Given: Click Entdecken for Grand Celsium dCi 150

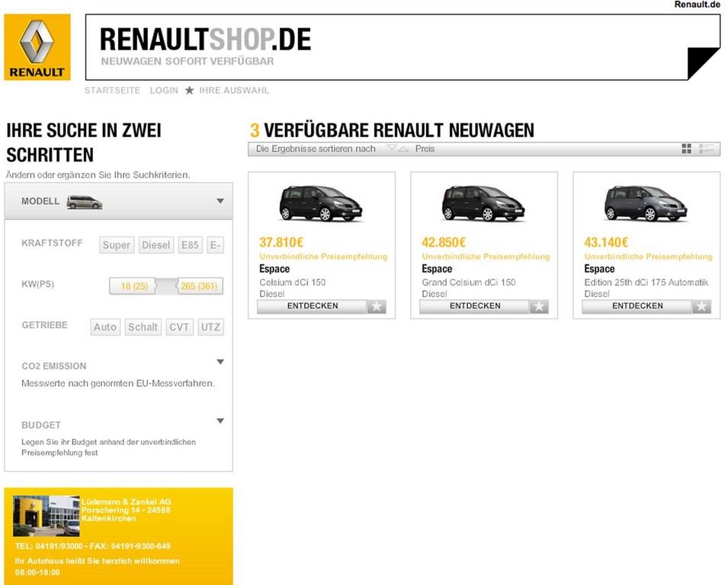Looking at the screenshot, I should [475, 306].
